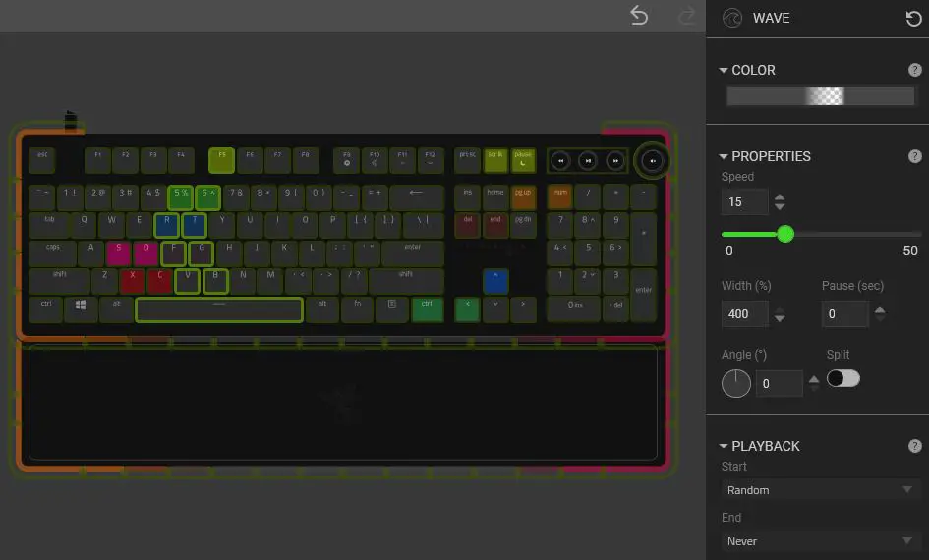Click the undo arrow icon

pyautogui.click(x=639, y=16)
